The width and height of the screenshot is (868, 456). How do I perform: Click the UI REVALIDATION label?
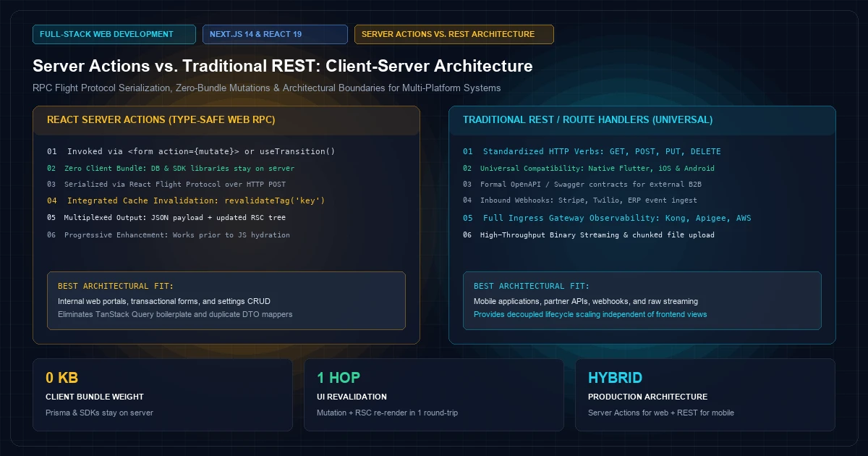352,397
